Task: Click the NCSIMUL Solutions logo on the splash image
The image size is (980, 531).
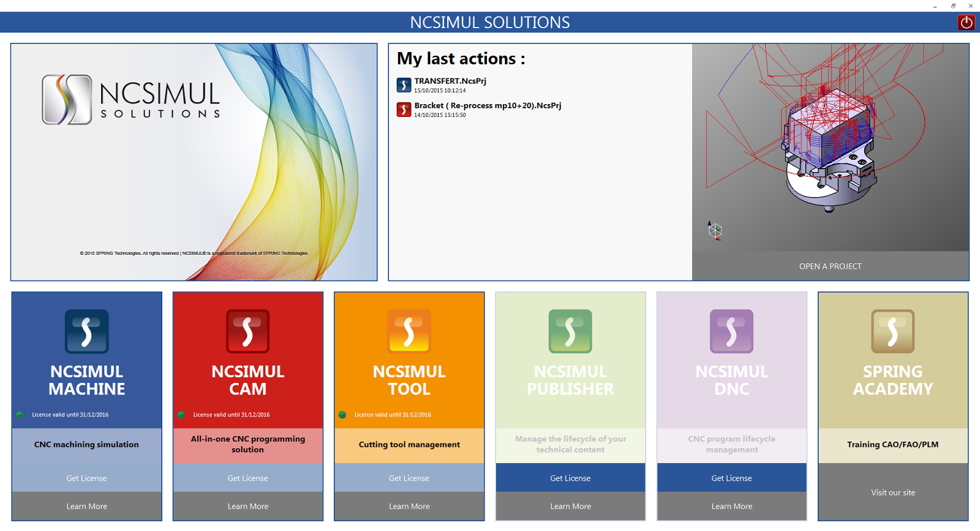Action: click(x=131, y=100)
